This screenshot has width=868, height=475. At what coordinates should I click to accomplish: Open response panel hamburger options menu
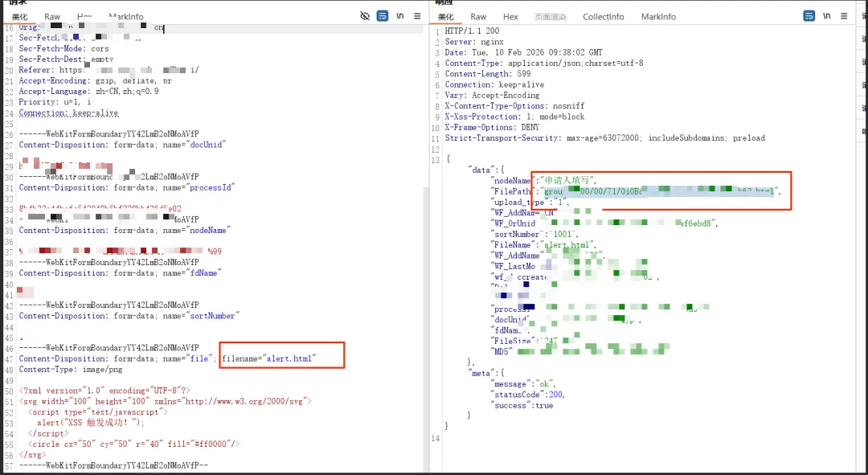844,16
